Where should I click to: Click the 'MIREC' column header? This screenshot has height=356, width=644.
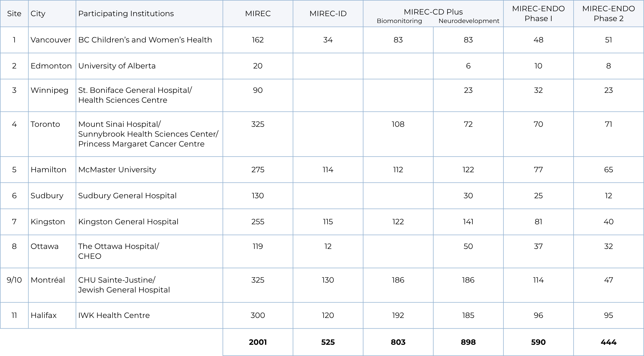tap(258, 14)
